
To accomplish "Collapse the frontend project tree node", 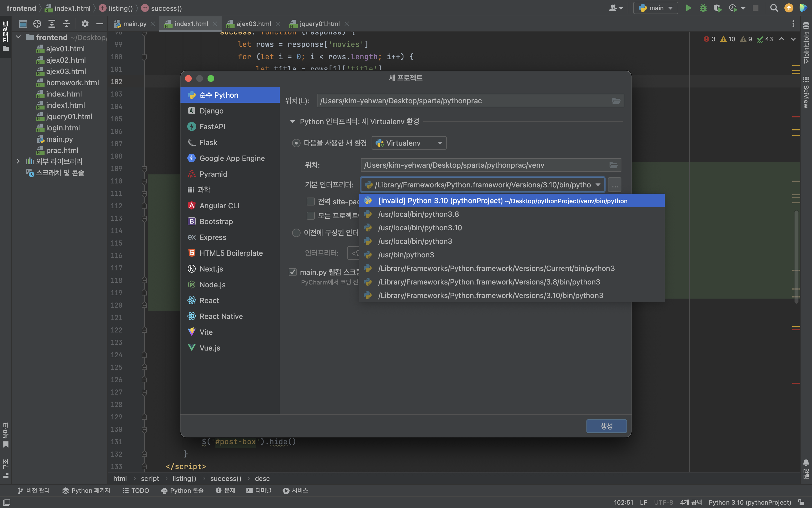I will click(x=18, y=37).
